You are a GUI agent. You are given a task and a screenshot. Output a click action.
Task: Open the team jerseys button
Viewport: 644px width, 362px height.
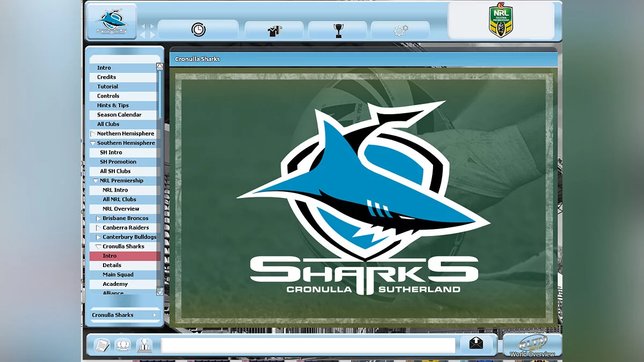coord(275,31)
